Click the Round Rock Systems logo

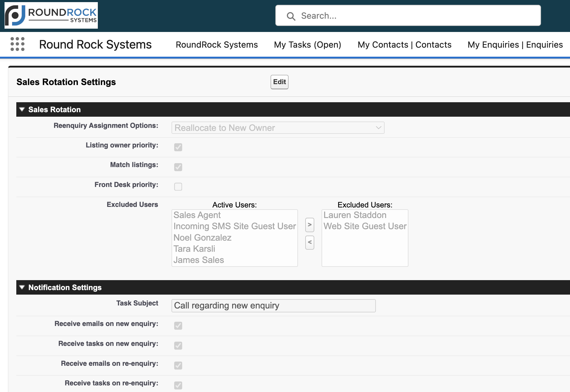coord(50,15)
